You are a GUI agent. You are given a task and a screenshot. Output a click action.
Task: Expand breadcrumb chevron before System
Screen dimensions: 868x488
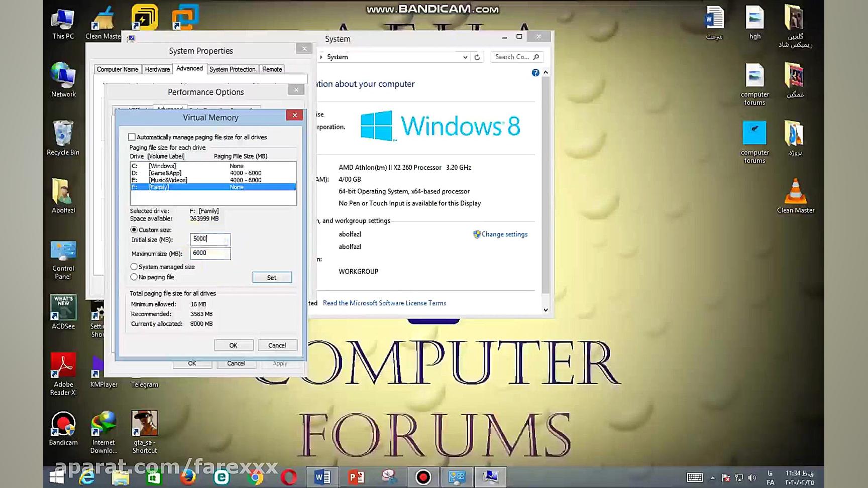coord(321,57)
